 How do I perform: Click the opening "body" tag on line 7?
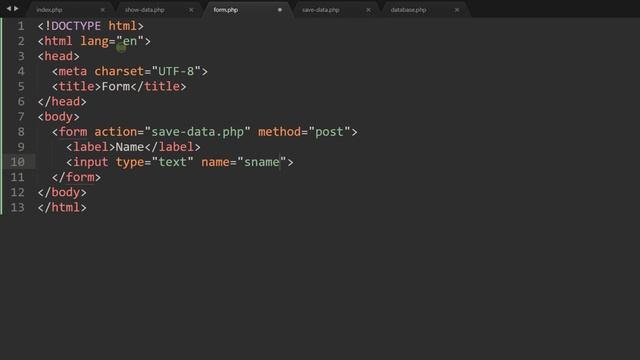58,117
